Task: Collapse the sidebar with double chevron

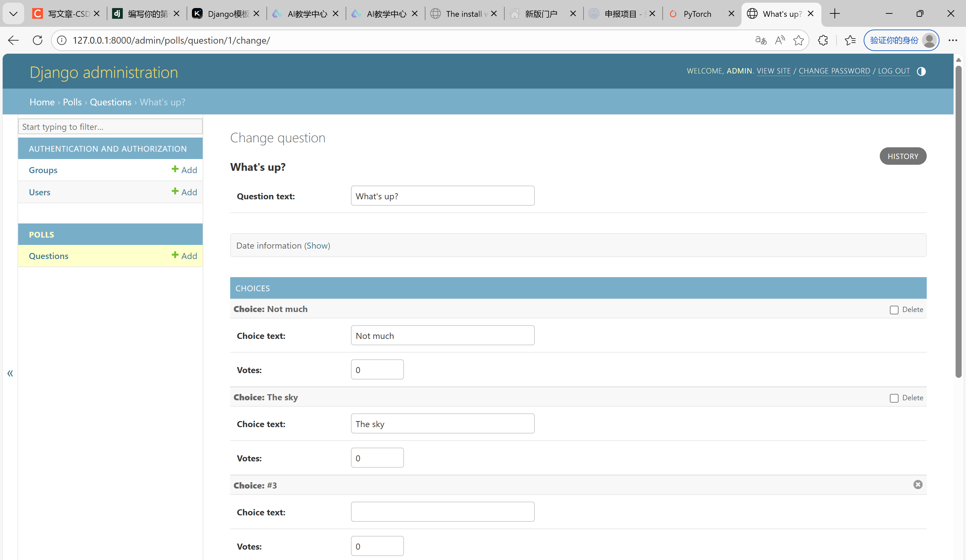Action: (10, 373)
